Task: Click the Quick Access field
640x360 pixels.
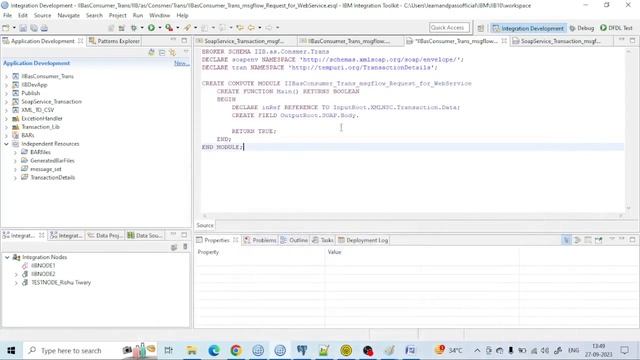Action: pos(449,27)
